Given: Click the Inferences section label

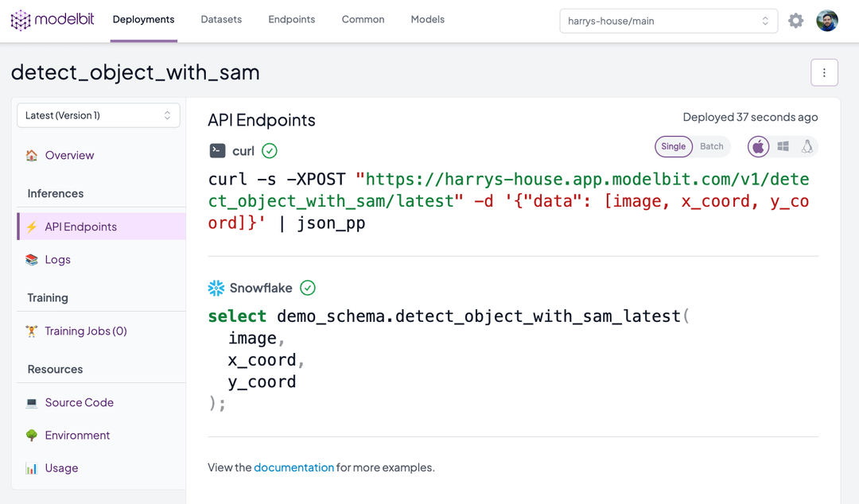Looking at the screenshot, I should (56, 193).
